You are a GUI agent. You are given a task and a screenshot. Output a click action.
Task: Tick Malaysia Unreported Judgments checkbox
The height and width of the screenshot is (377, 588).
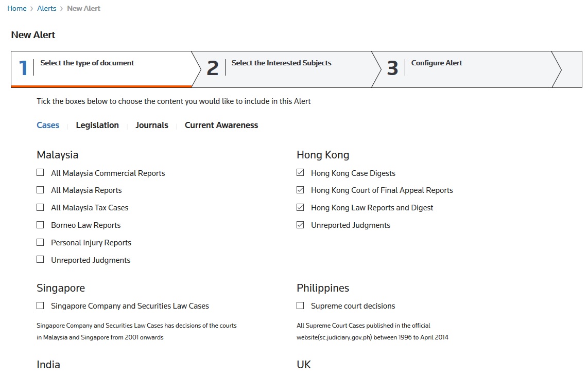(x=40, y=259)
